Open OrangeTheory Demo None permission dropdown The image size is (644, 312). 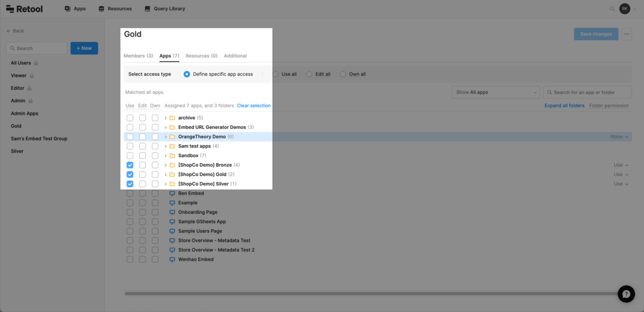[620, 137]
